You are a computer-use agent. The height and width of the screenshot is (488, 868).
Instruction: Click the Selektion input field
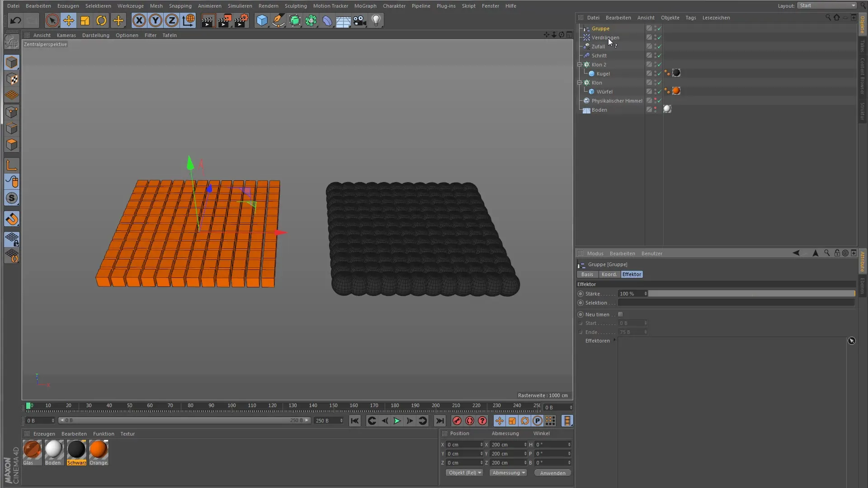736,303
